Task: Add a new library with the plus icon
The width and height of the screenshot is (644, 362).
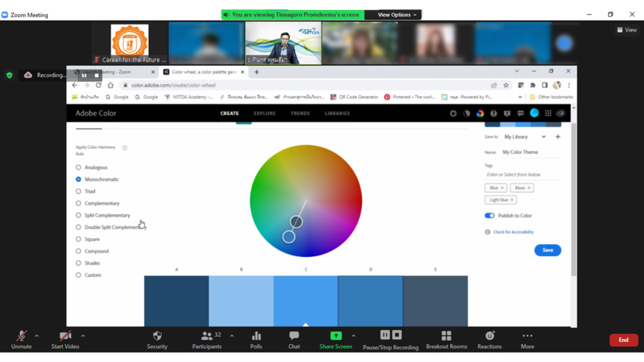Action: click(x=558, y=136)
